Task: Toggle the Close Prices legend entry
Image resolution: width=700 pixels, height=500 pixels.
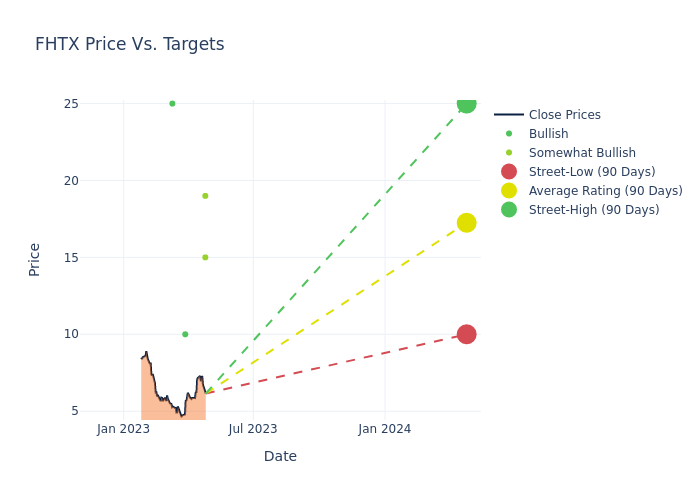Action: tap(564, 115)
